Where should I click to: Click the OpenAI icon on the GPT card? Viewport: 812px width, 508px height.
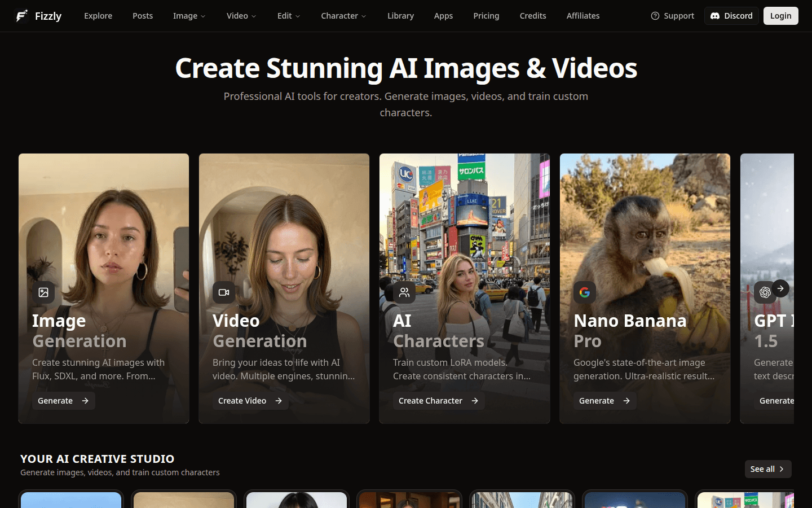pos(765,292)
